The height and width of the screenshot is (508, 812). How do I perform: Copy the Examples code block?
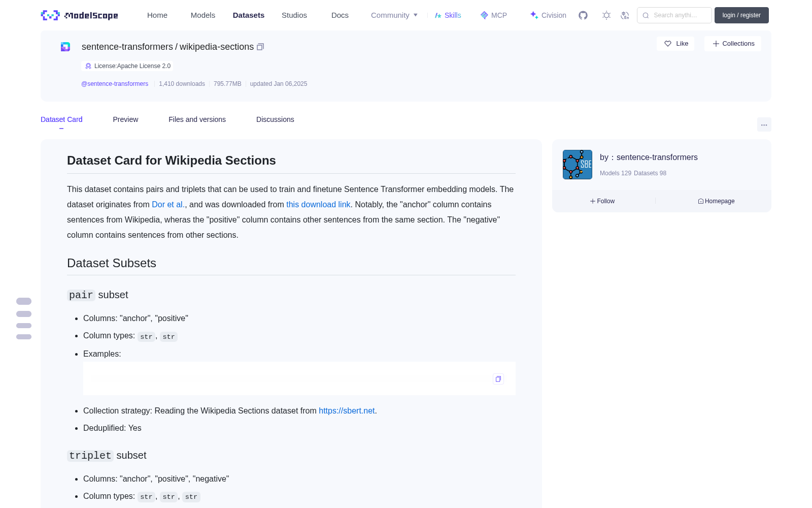pos(498,379)
